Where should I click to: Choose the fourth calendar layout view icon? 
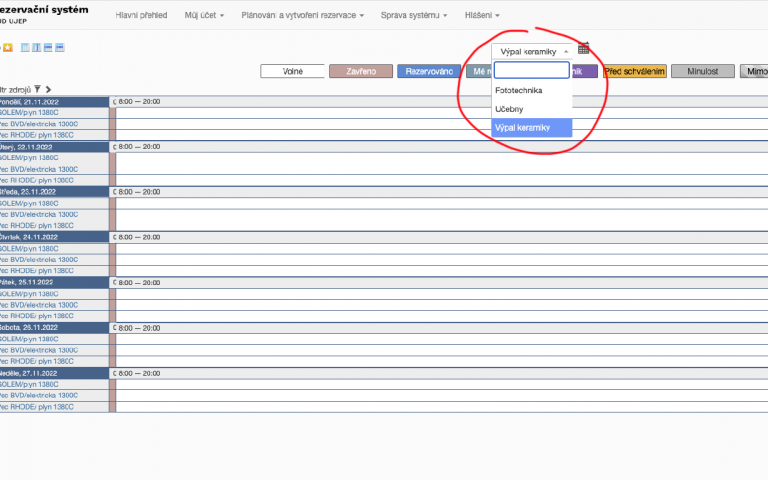point(60,47)
